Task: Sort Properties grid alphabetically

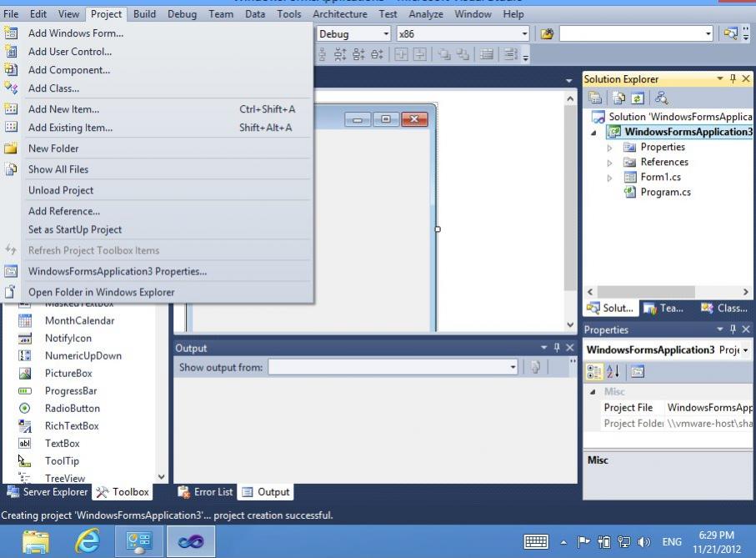Action: (x=613, y=371)
